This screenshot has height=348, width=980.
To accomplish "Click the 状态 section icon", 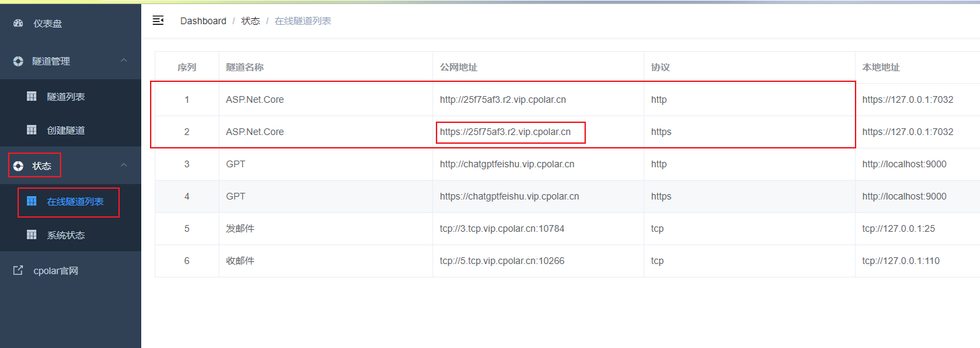I will coord(18,166).
